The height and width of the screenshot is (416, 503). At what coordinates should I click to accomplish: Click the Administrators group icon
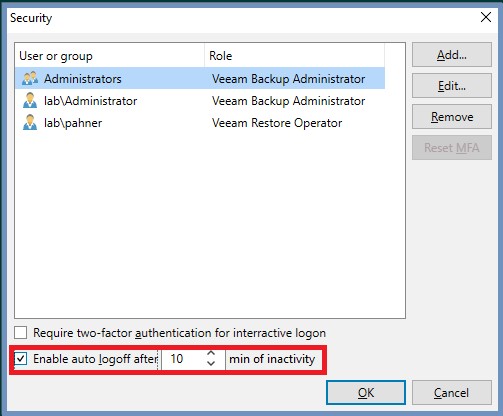point(30,78)
